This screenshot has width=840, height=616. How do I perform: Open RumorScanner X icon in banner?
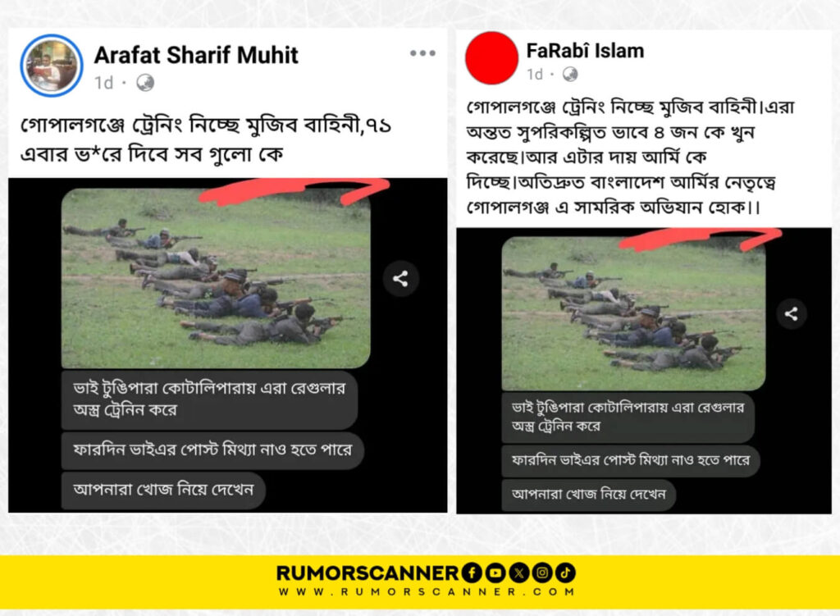(518, 573)
